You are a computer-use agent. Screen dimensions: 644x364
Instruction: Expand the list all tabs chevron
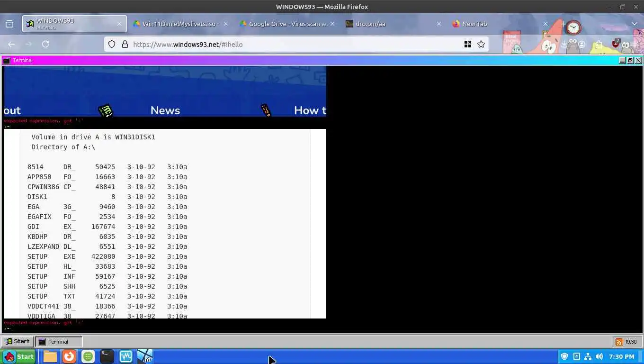pyautogui.click(x=635, y=24)
